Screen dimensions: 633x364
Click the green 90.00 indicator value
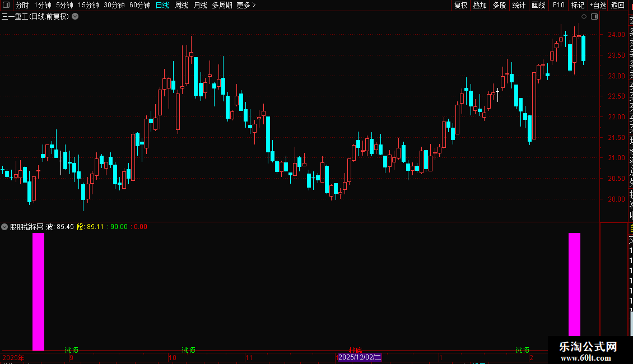119,227
